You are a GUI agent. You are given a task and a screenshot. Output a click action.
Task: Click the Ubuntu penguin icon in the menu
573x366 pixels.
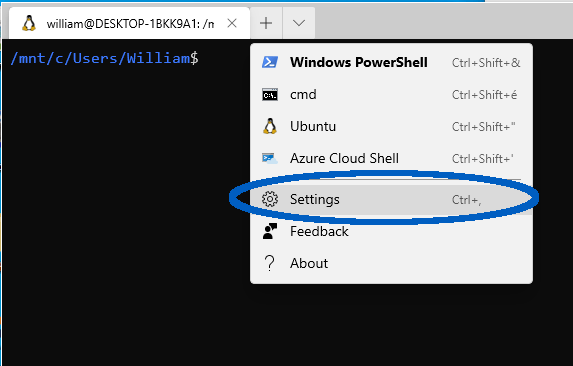(270, 126)
